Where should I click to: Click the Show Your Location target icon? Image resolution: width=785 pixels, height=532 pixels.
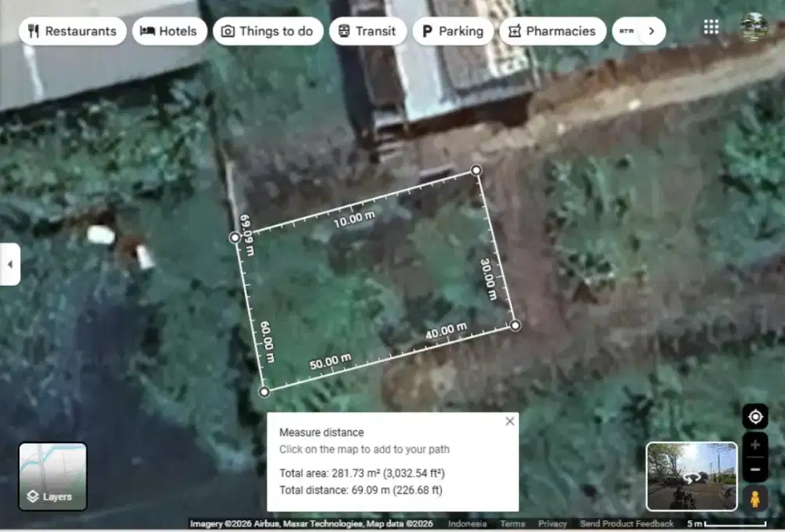coord(755,416)
